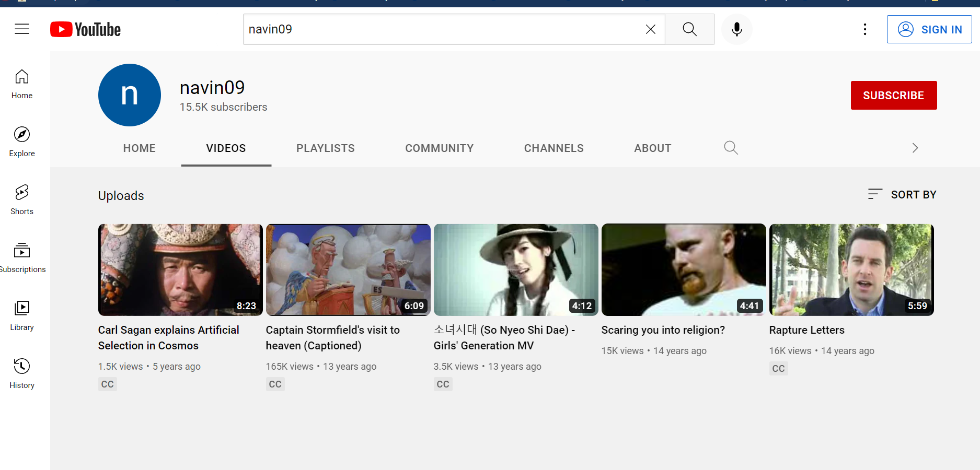
Task: Open the hamburger guide menu
Action: click(x=22, y=29)
